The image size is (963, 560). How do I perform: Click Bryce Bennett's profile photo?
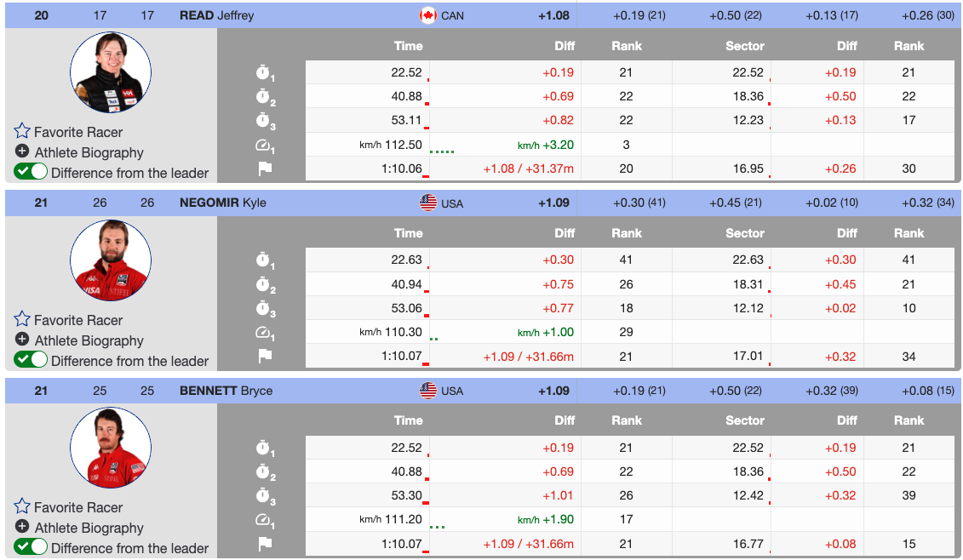(x=110, y=448)
